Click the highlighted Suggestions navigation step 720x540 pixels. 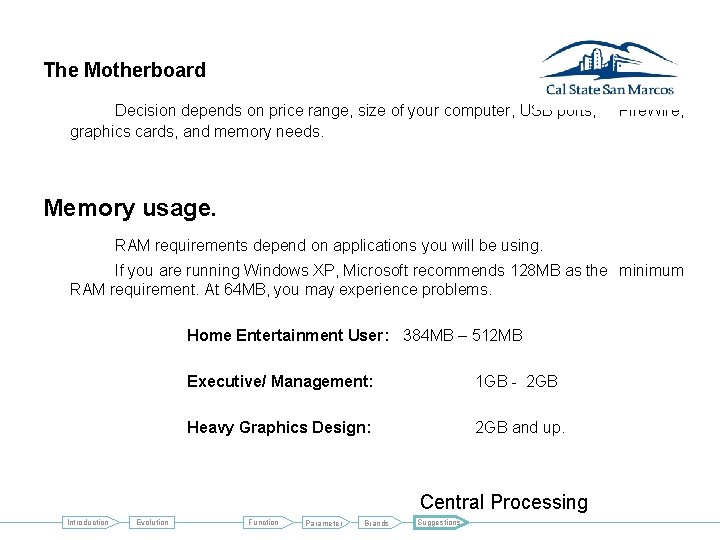pyautogui.click(x=440, y=523)
